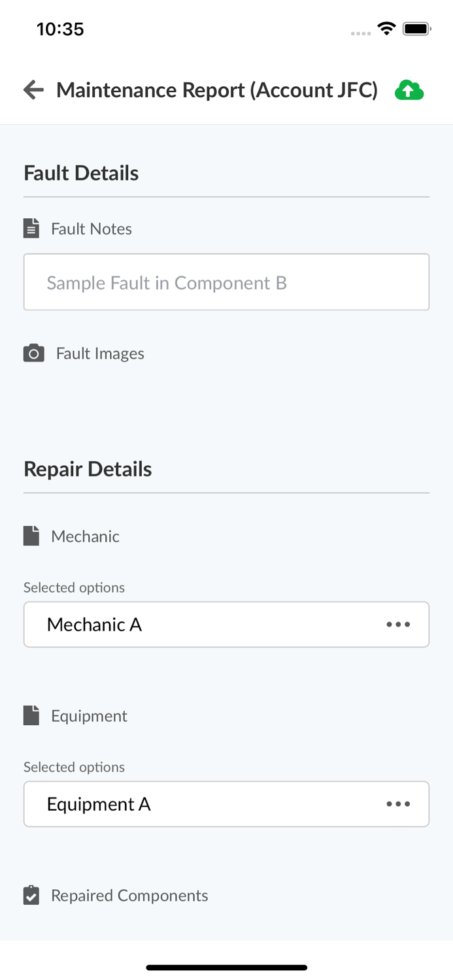Tap the three dots beside Equipment A
Image resolution: width=453 pixels, height=980 pixels.
click(x=398, y=804)
